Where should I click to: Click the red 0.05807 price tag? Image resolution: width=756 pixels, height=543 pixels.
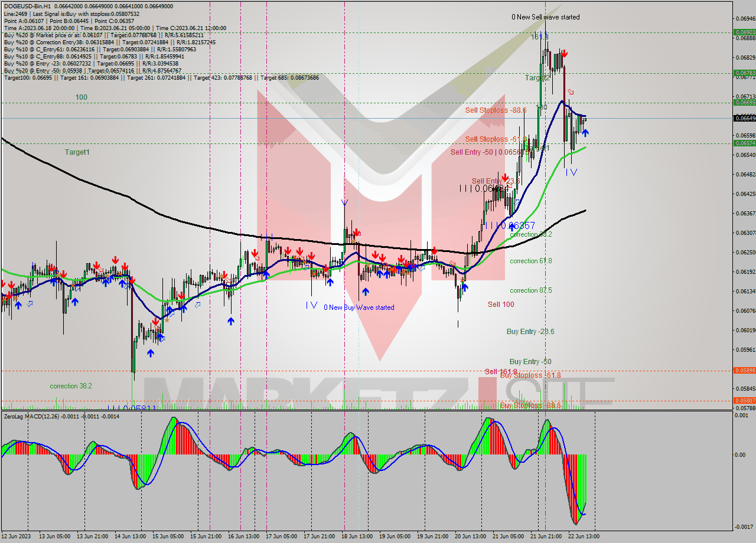(x=744, y=401)
